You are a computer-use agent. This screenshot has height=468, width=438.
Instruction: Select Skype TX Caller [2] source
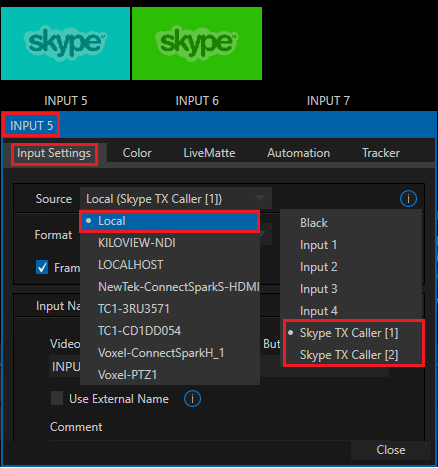[x=353, y=355]
